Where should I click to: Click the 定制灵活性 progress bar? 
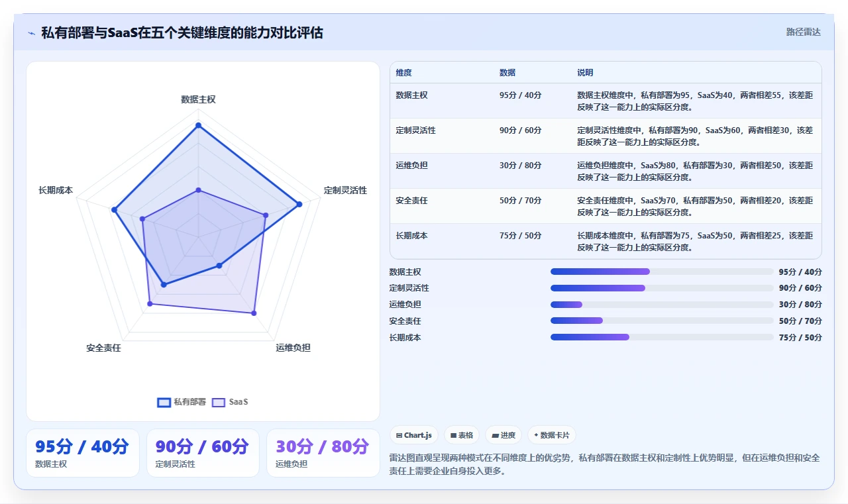point(662,288)
